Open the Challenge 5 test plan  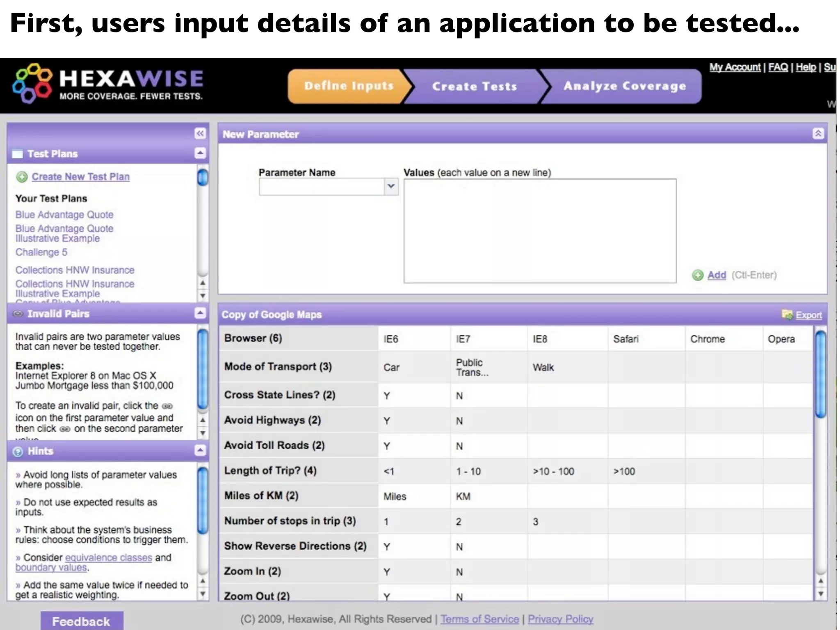[41, 252]
